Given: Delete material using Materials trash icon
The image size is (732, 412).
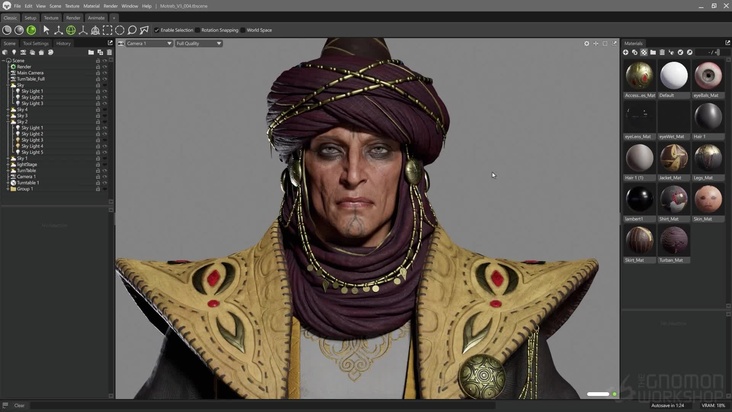Looking at the screenshot, I should pyautogui.click(x=662, y=52).
